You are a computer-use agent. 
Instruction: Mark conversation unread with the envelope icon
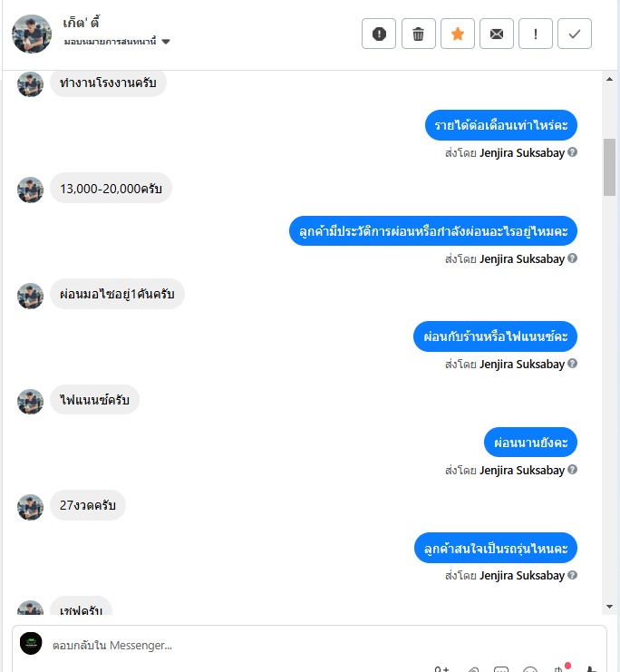point(497,34)
